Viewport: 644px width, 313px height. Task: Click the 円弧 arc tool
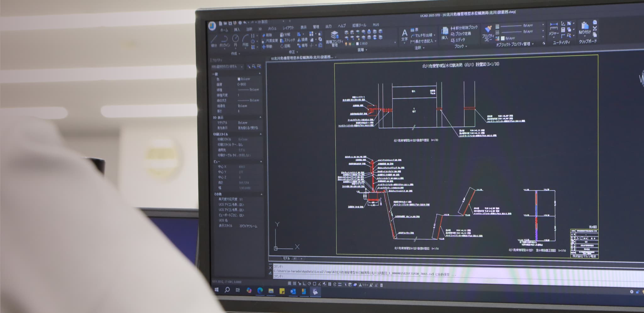245,39
